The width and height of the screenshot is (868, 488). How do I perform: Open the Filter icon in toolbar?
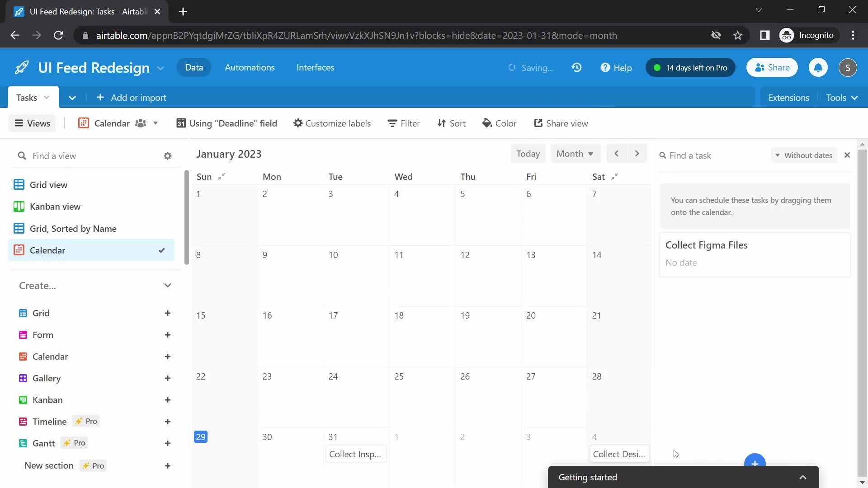tap(404, 123)
